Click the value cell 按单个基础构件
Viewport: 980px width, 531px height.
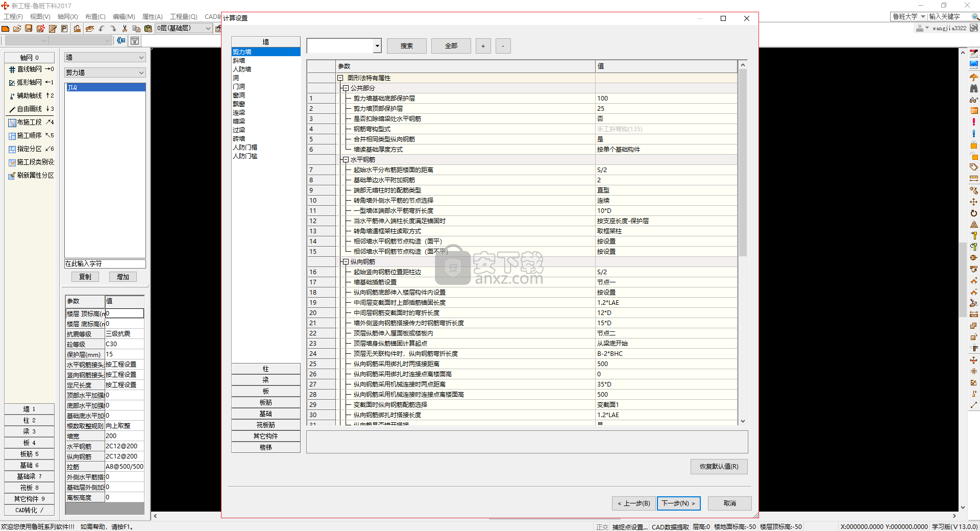[x=666, y=150]
